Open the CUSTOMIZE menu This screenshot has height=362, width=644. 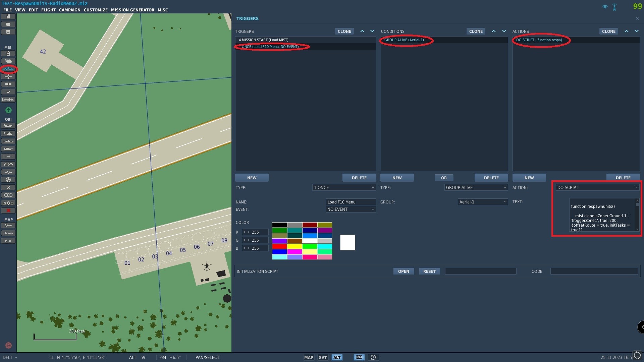tap(96, 10)
